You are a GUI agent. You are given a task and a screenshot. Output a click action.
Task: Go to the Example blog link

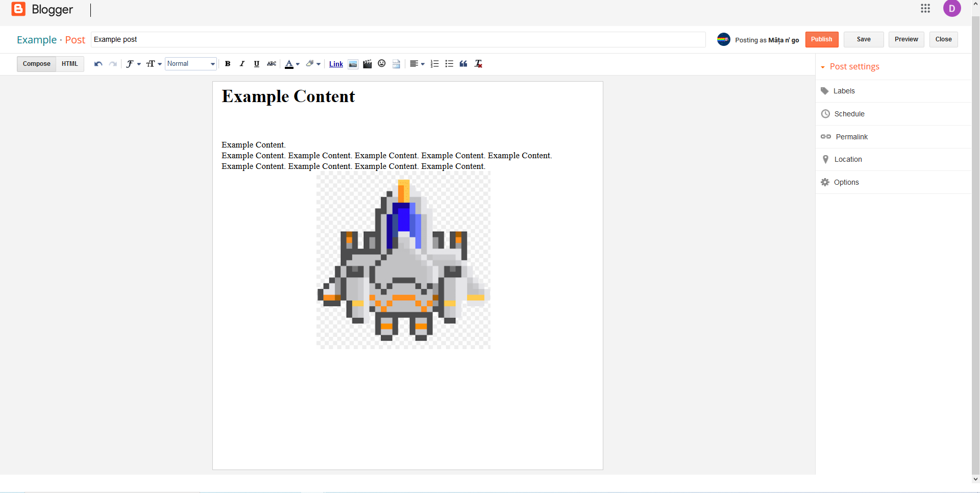(37, 40)
